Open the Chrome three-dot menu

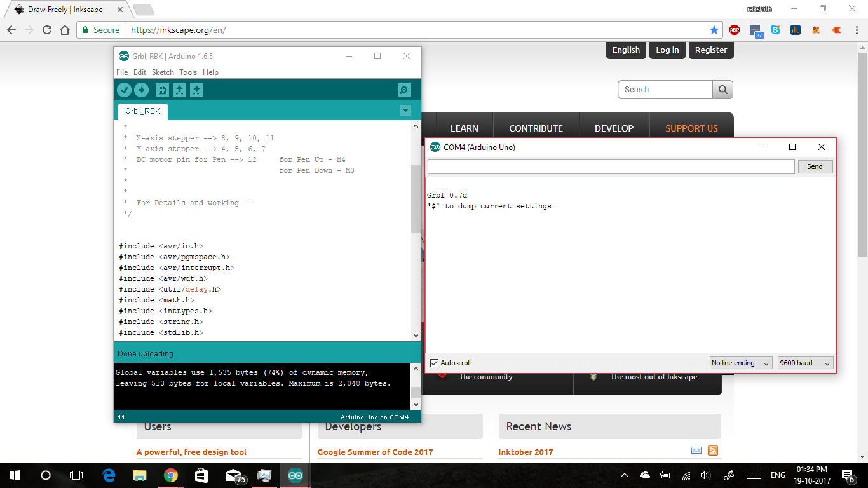856,30
